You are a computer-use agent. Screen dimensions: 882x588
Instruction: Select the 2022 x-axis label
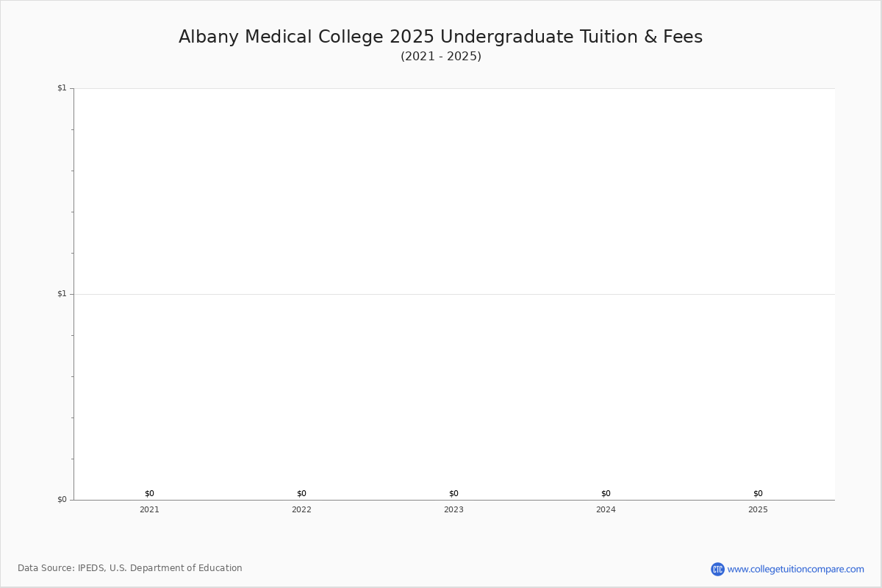[x=301, y=509]
